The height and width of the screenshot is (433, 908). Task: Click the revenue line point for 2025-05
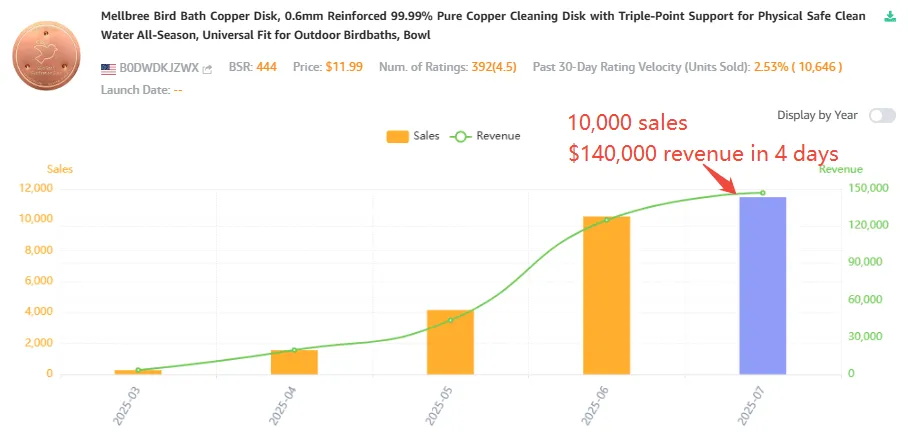click(x=450, y=320)
